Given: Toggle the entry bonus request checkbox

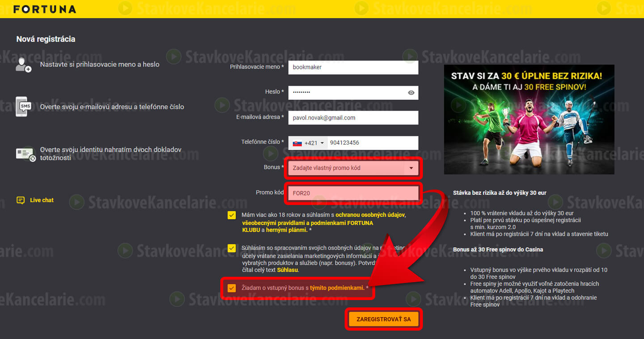Looking at the screenshot, I should 232,288.
